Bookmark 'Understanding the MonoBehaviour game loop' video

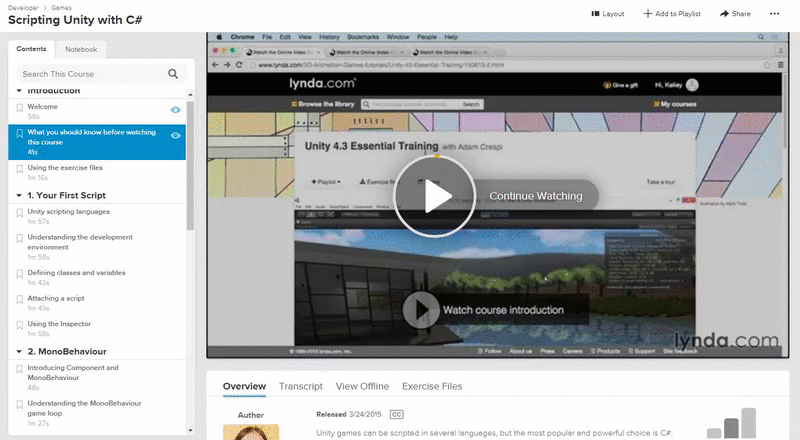click(x=19, y=404)
